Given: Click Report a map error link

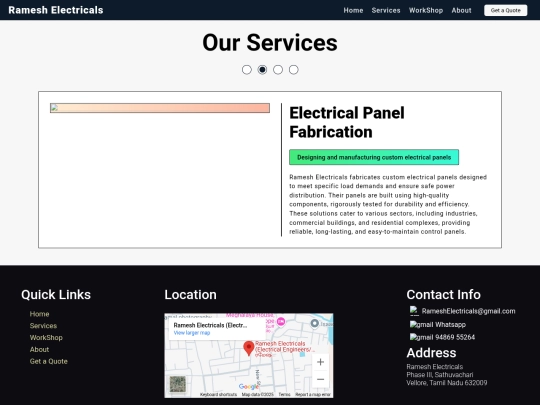Looking at the screenshot, I should tap(313, 395).
